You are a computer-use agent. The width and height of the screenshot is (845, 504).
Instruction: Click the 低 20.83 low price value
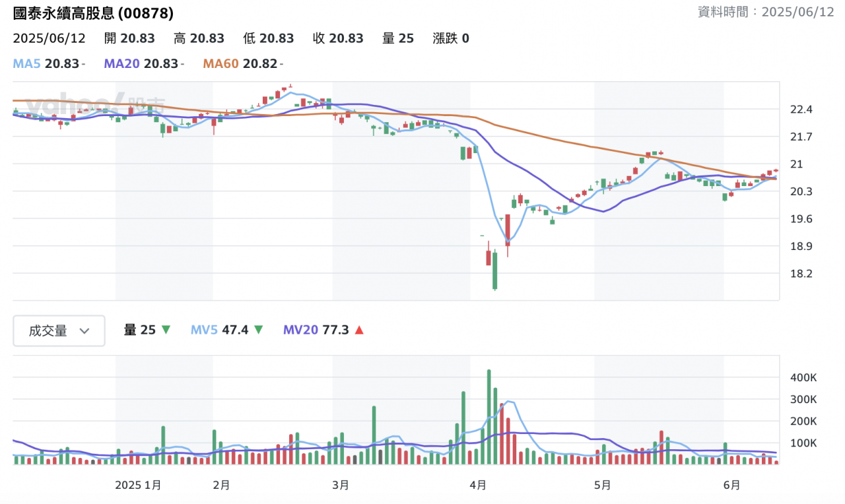coord(269,38)
